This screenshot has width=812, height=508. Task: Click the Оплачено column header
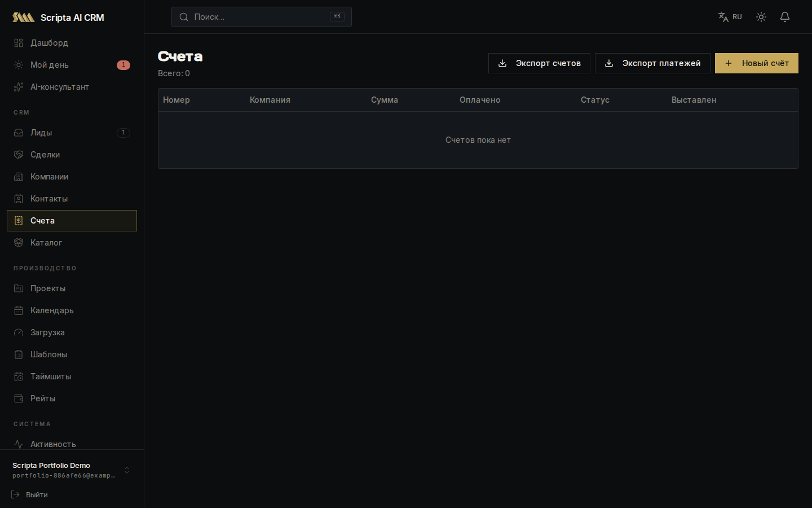point(480,100)
